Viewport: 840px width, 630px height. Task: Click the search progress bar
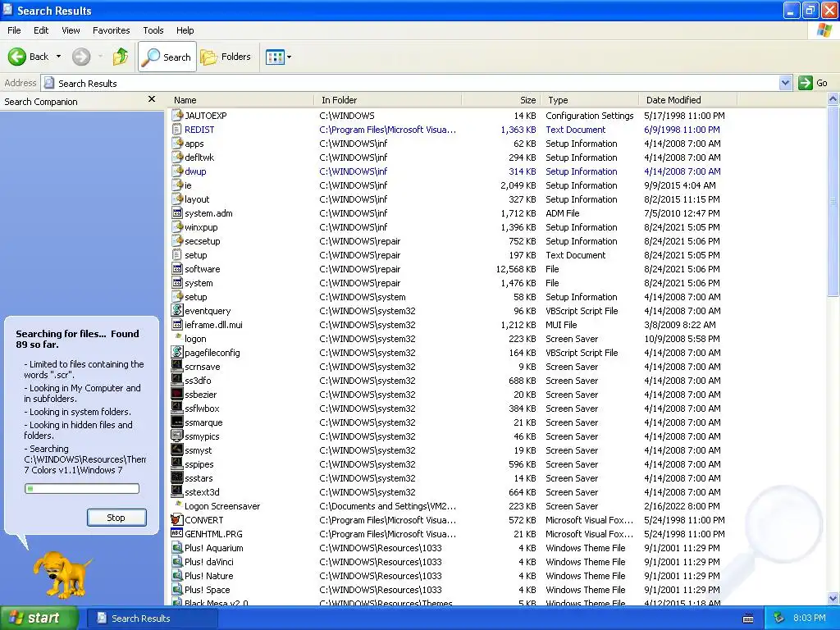[x=82, y=489]
